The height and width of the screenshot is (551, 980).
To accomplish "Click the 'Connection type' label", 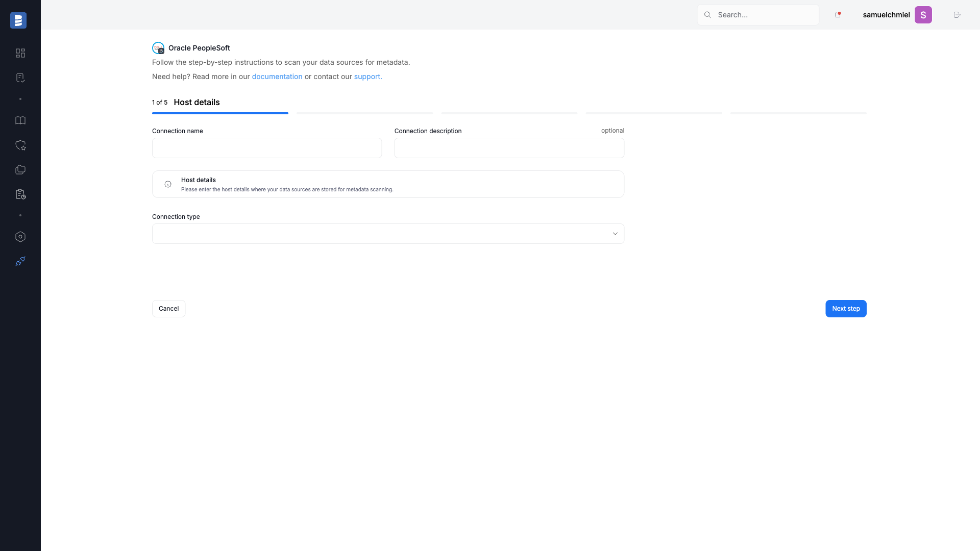I will click(x=176, y=217).
